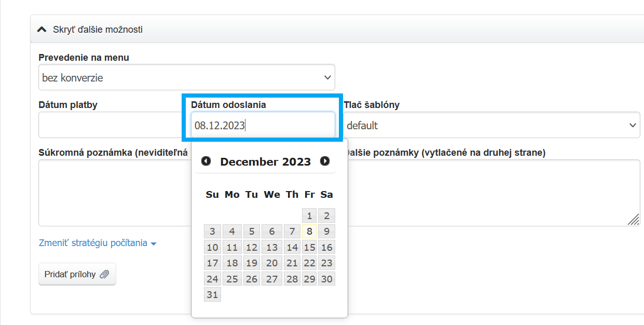This screenshot has width=644, height=325.
Task: Grab the notes textarea resize handle
Action: pos(634,220)
